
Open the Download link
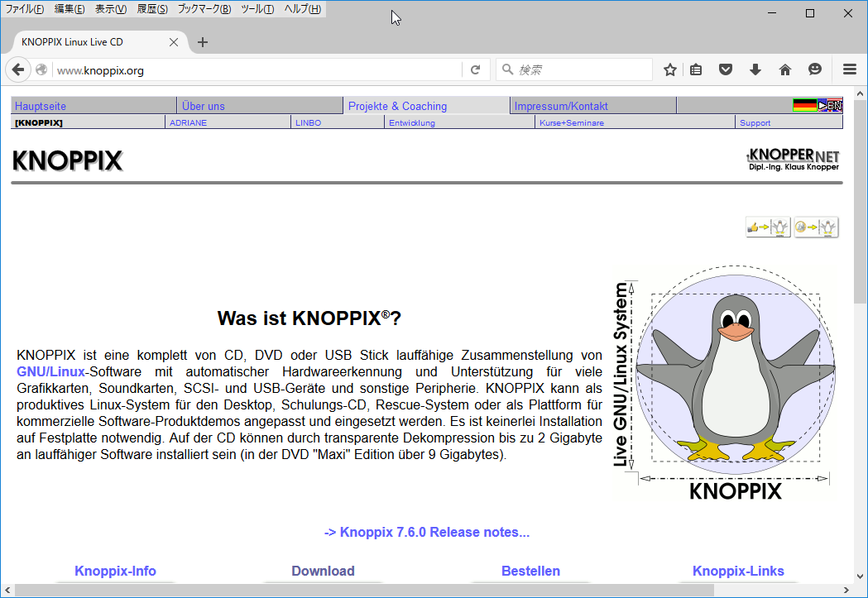coord(324,571)
